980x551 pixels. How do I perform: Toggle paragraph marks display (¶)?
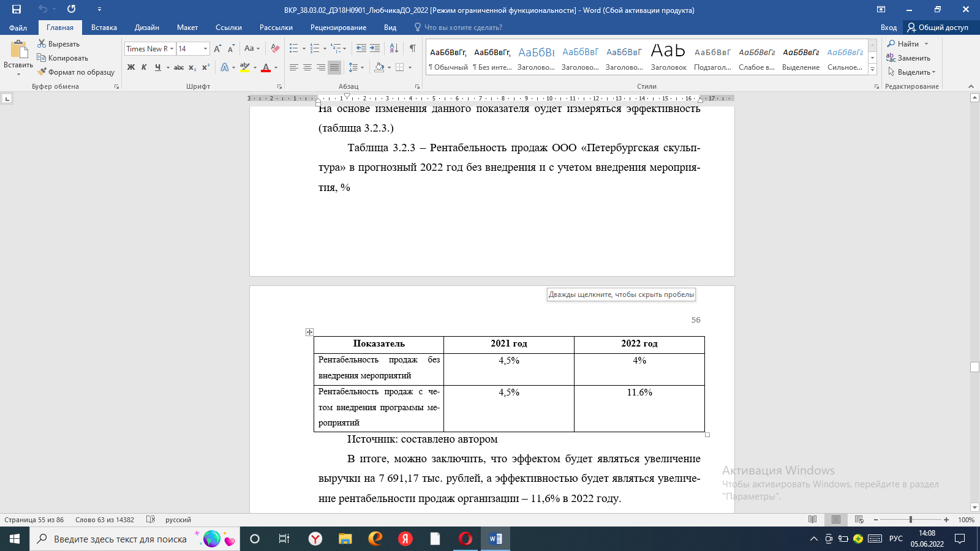tap(413, 48)
